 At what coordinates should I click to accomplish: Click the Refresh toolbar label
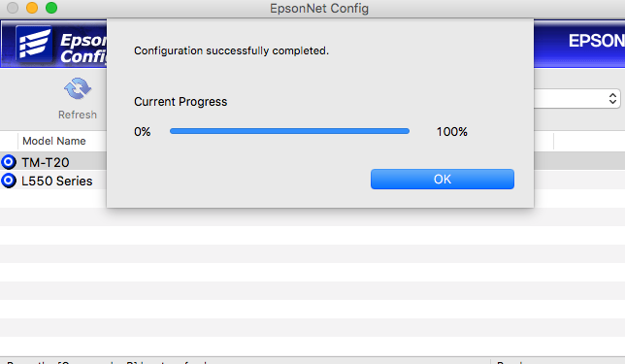click(78, 115)
